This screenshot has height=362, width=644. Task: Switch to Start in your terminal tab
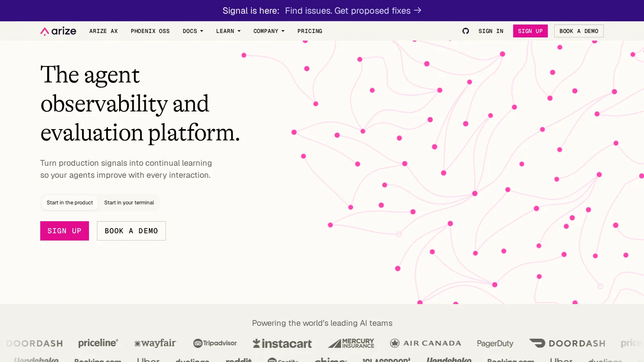pos(129,203)
